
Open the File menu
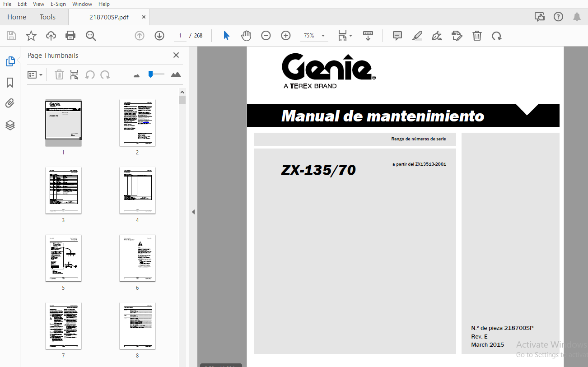[x=7, y=4]
